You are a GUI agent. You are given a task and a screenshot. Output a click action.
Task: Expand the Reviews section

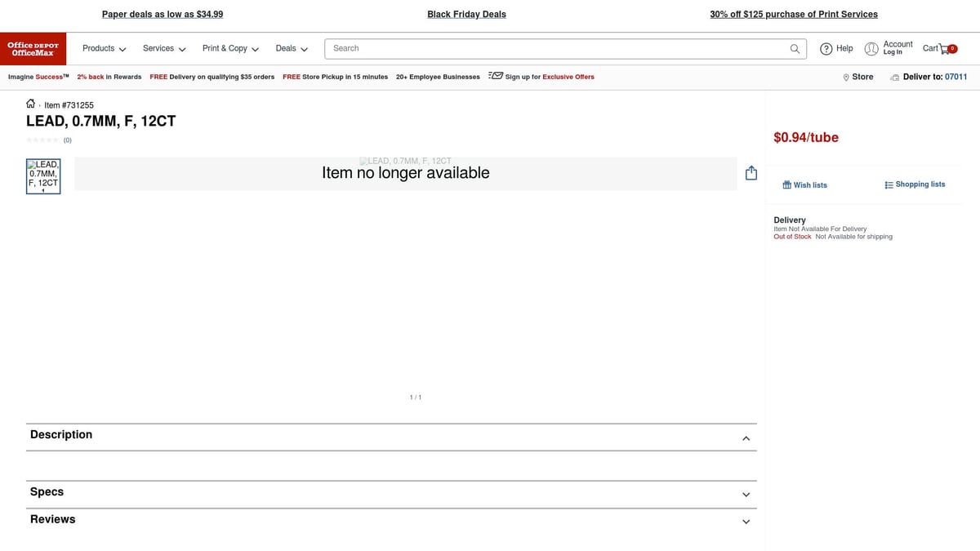[746, 522]
